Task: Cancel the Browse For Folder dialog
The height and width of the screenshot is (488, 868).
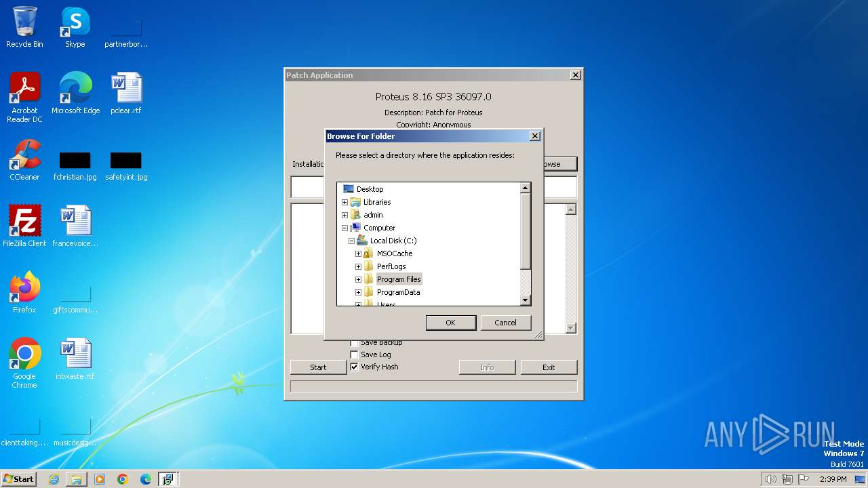Action: click(x=505, y=323)
